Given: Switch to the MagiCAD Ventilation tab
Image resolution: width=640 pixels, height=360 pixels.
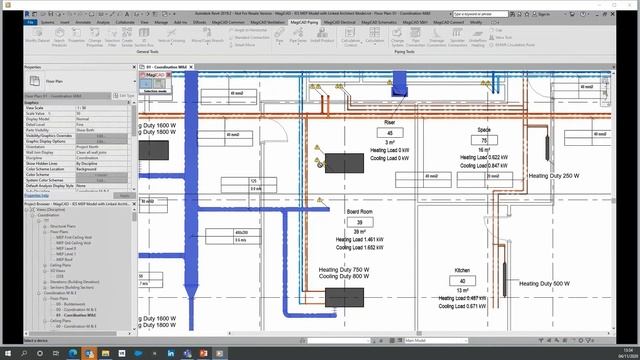Looking at the screenshot, I should [268, 22].
